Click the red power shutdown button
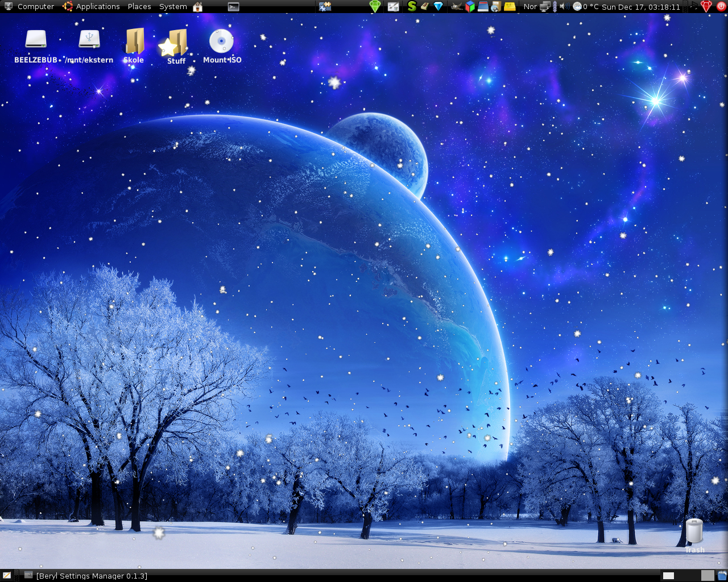Viewport: 728px width, 582px height. (x=721, y=6)
